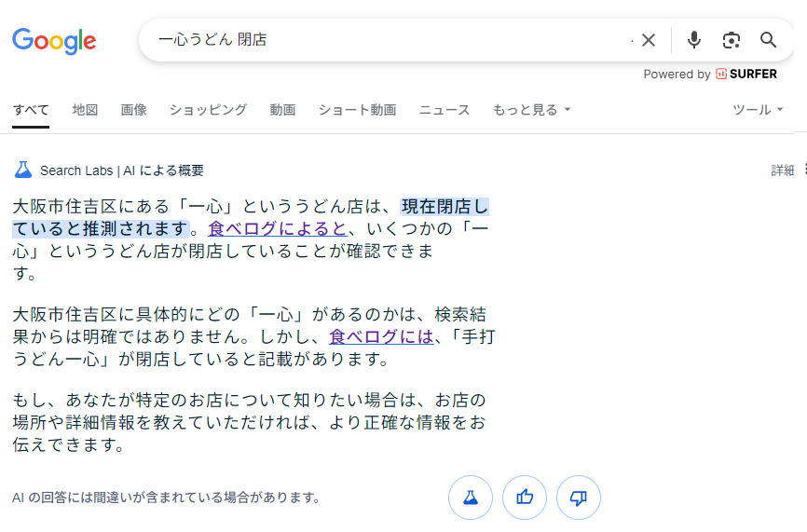Expand the もっと見る dropdown
The image size is (807, 532).
(x=532, y=110)
